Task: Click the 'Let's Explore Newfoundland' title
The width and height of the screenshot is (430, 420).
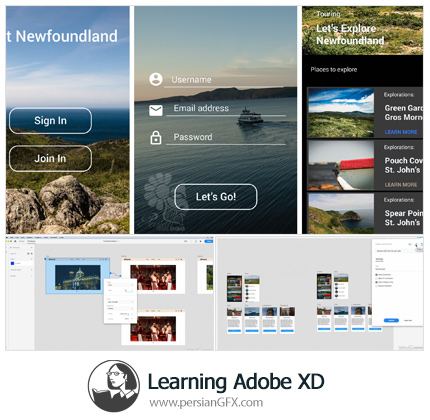Action: coord(350,35)
